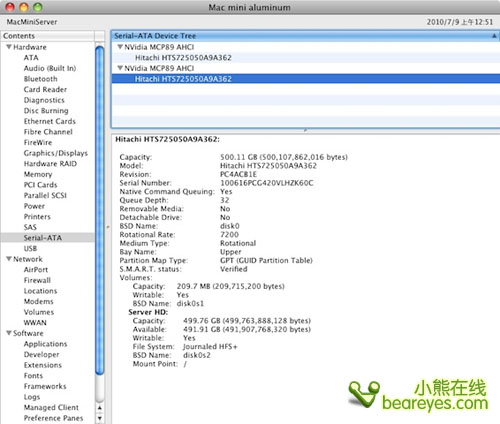Collapse the Hardware section triangle
The image size is (500, 424).
coord(9,47)
